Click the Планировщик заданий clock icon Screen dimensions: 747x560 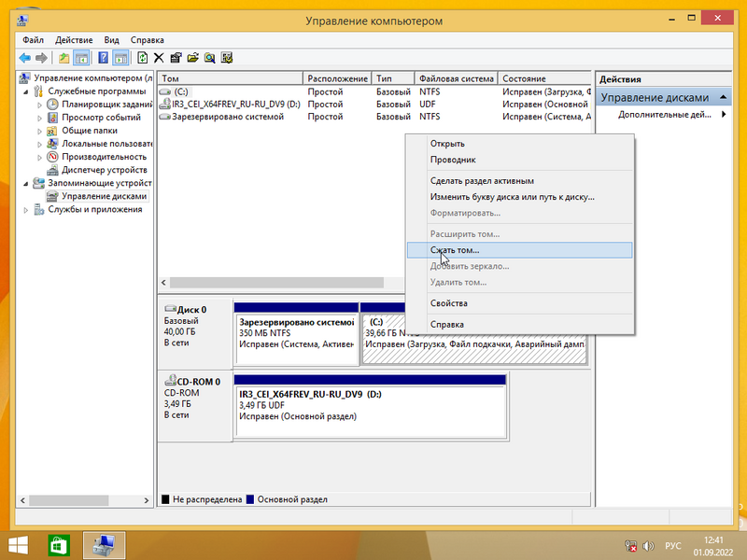coord(52,105)
